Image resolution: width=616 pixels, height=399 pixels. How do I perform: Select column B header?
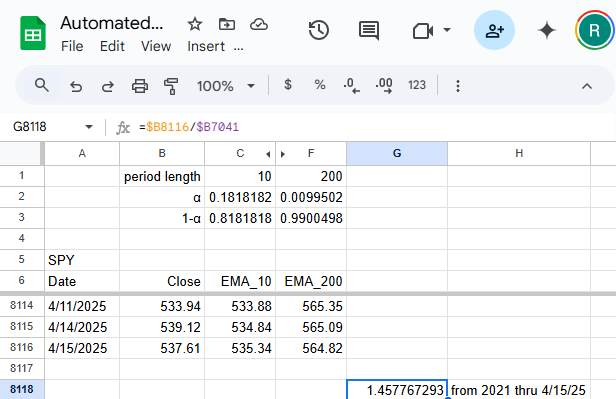(162, 153)
